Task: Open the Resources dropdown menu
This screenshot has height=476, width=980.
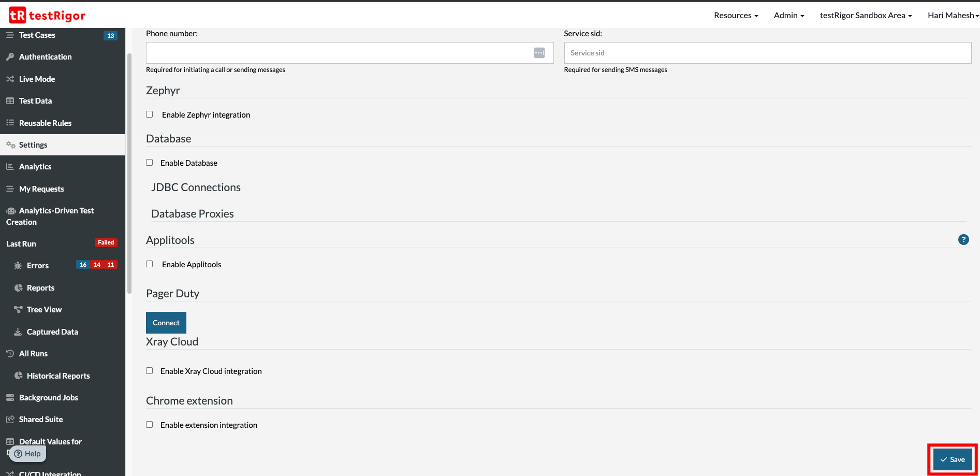Action: click(736, 16)
